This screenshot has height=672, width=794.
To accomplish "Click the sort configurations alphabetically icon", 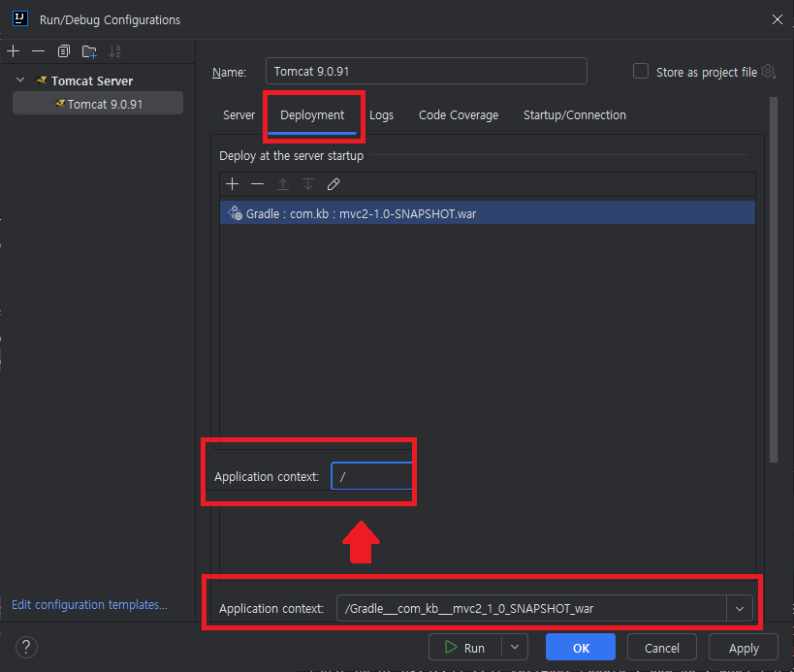I will tap(114, 51).
